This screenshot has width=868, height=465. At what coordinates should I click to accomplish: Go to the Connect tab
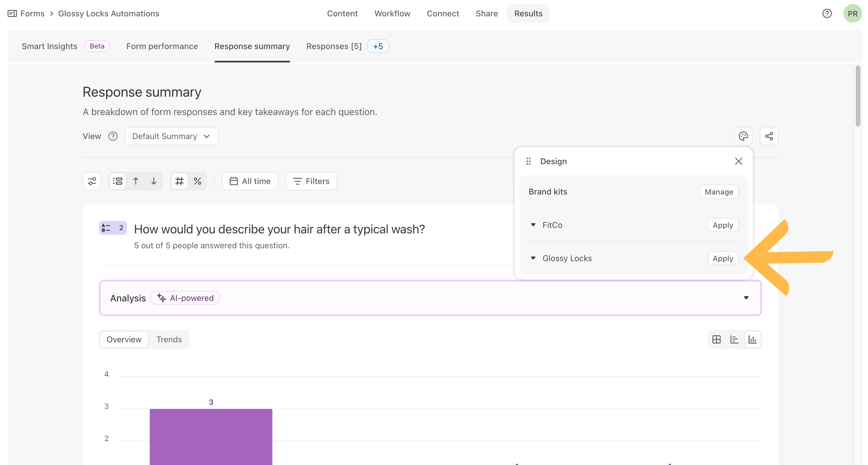[443, 13]
